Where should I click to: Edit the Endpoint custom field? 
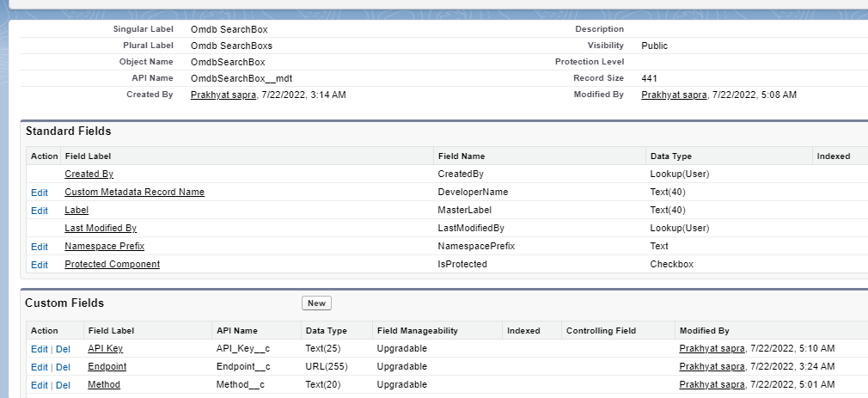pyautogui.click(x=40, y=367)
